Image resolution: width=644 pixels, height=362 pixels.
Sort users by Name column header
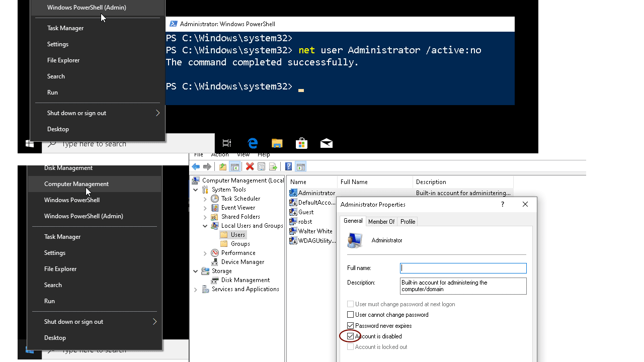[x=312, y=182]
